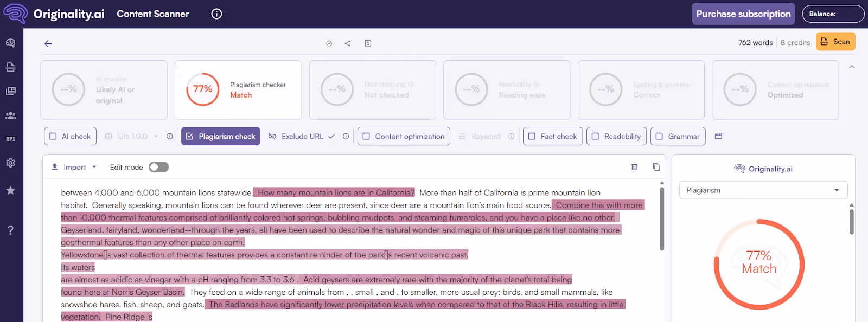This screenshot has height=322, width=868.
Task: Click the 77% Match circular gauge
Action: (759, 265)
